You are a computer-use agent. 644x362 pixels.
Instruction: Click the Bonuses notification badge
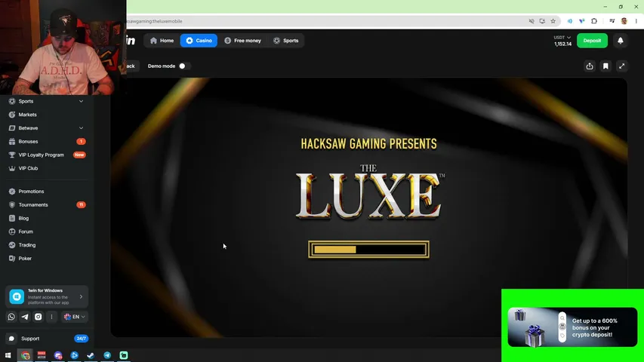81,142
